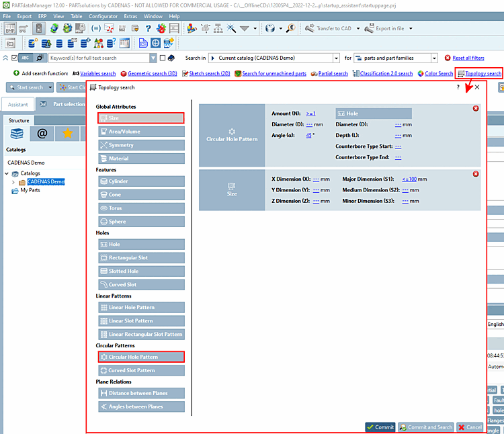Click the @ online catalogs icon
This screenshot has width=504, height=434.
42,133
